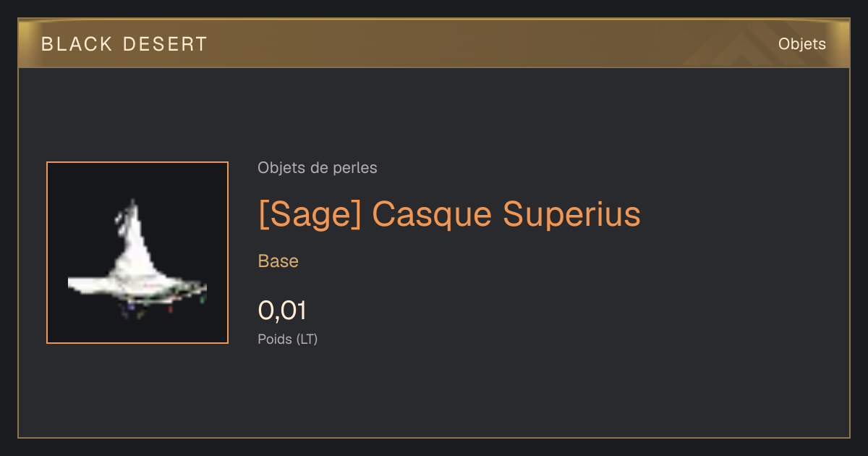
Task: Select the Base grade label
Action: click(278, 261)
